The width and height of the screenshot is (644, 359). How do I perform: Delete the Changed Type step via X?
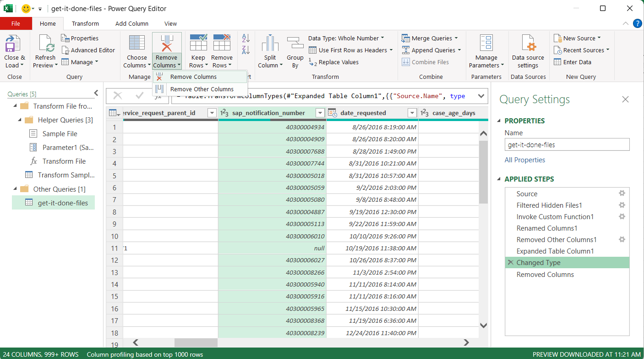tap(510, 263)
